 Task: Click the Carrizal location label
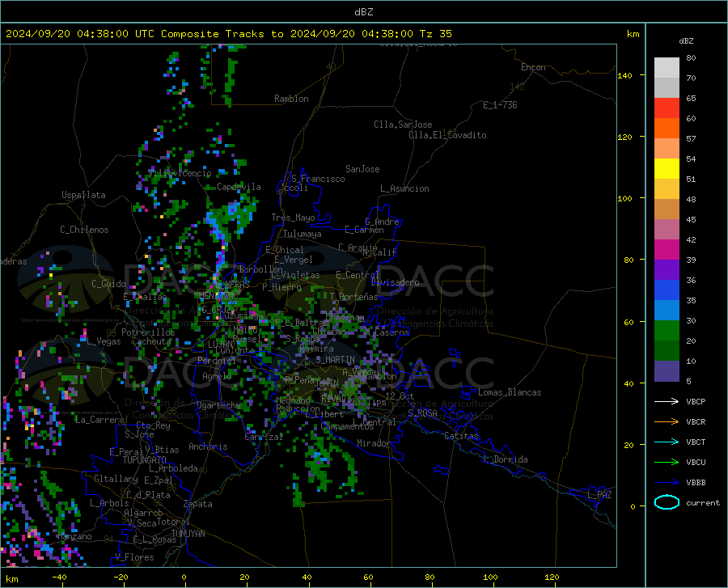[x=264, y=437]
